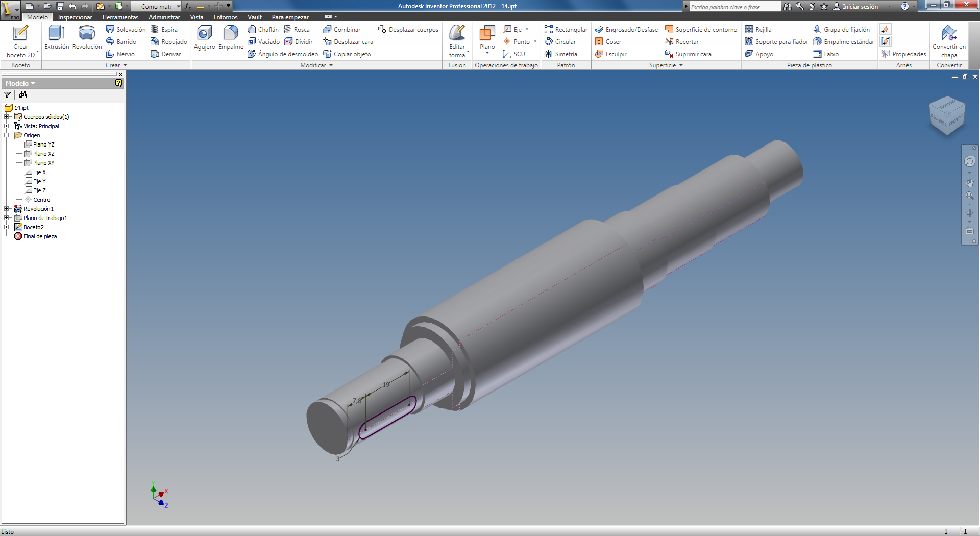Select the Circular pattern tool

coord(560,42)
